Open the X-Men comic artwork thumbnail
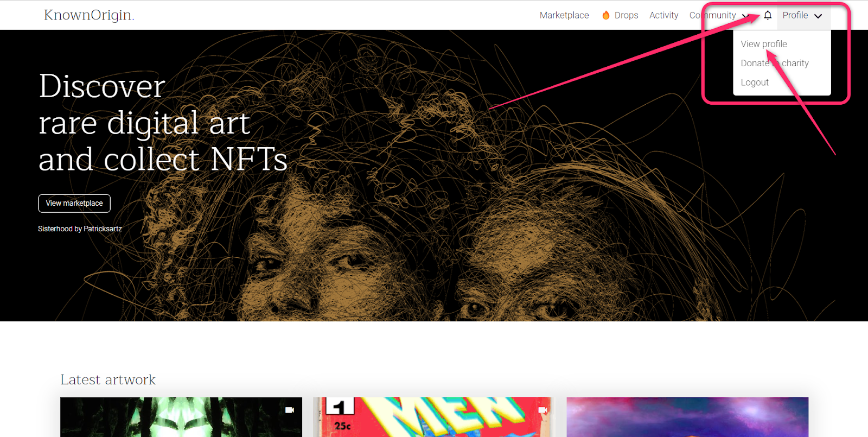The height and width of the screenshot is (437, 868). click(x=434, y=417)
